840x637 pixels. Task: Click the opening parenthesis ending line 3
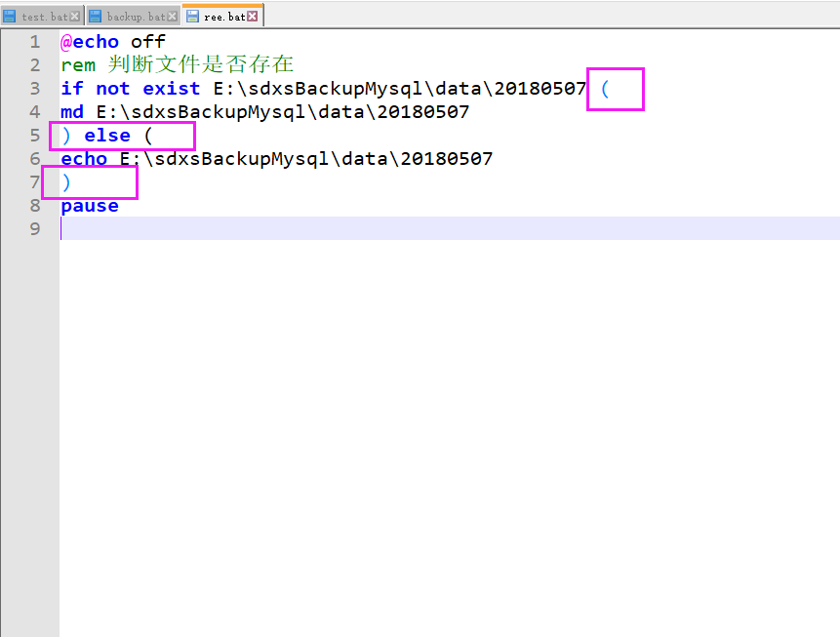(605, 89)
